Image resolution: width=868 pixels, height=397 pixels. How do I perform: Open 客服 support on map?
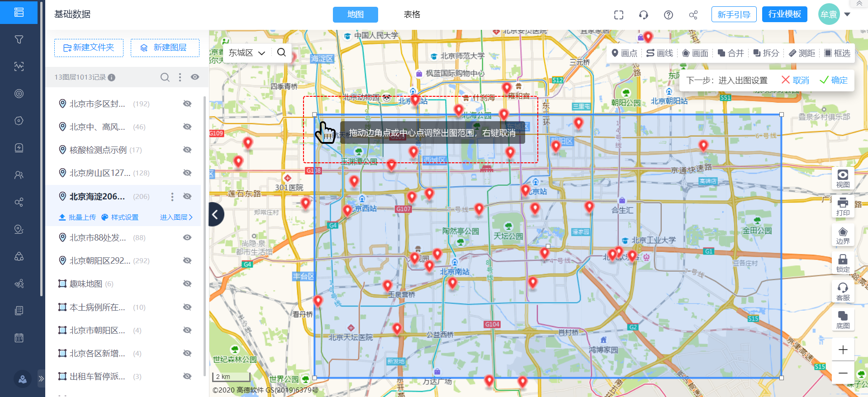pyautogui.click(x=843, y=291)
